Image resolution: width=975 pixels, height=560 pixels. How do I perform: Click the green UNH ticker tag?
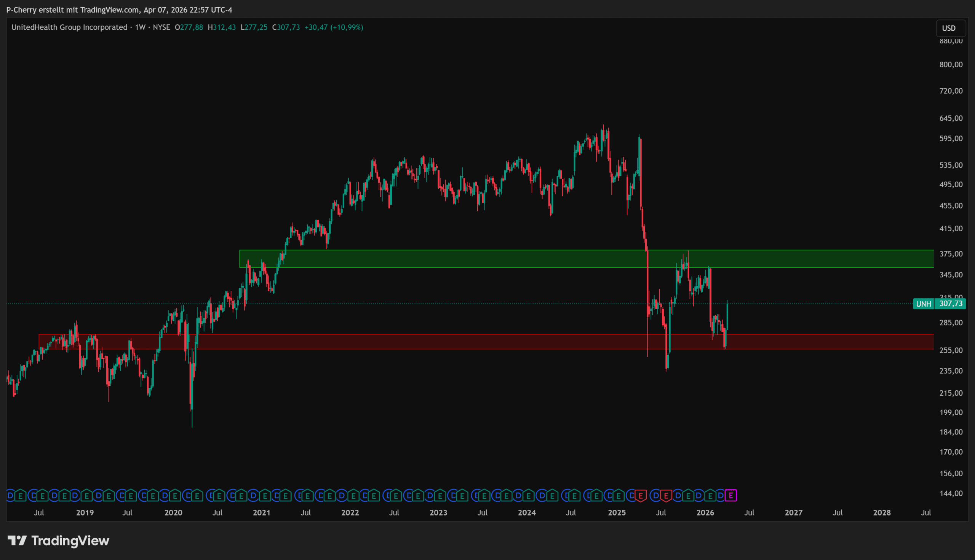pyautogui.click(x=923, y=304)
